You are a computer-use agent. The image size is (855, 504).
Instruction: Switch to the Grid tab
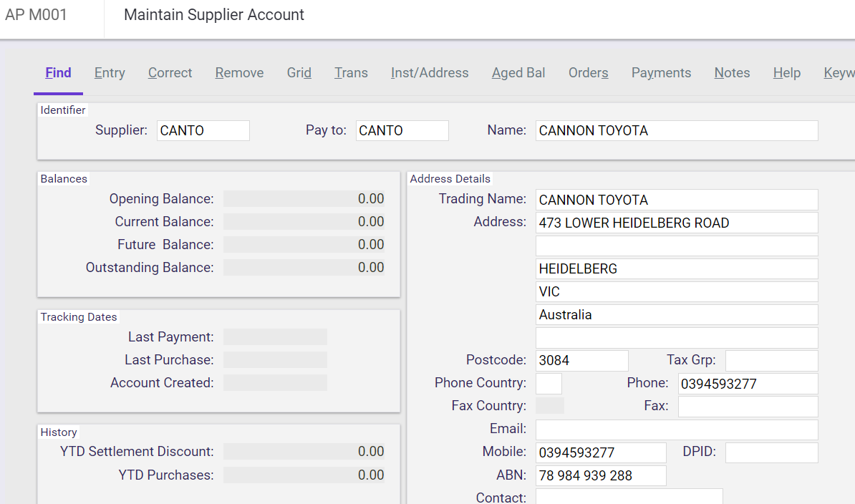pyautogui.click(x=299, y=73)
